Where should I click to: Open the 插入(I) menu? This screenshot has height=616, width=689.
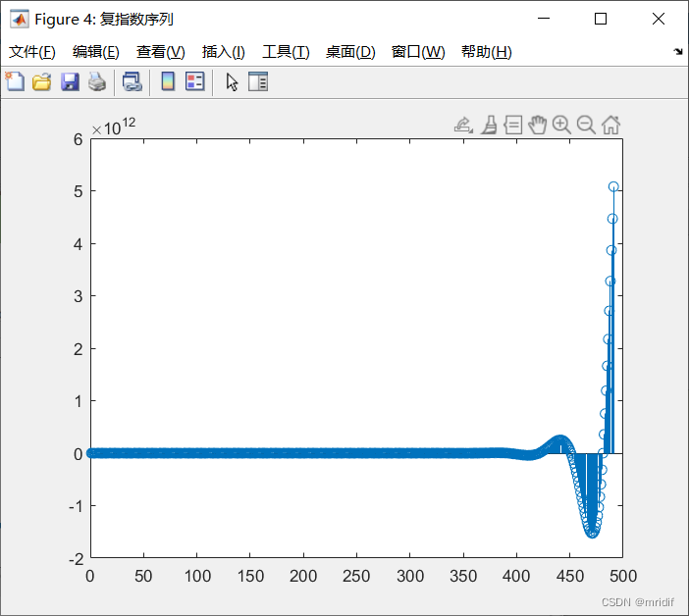[x=223, y=52]
